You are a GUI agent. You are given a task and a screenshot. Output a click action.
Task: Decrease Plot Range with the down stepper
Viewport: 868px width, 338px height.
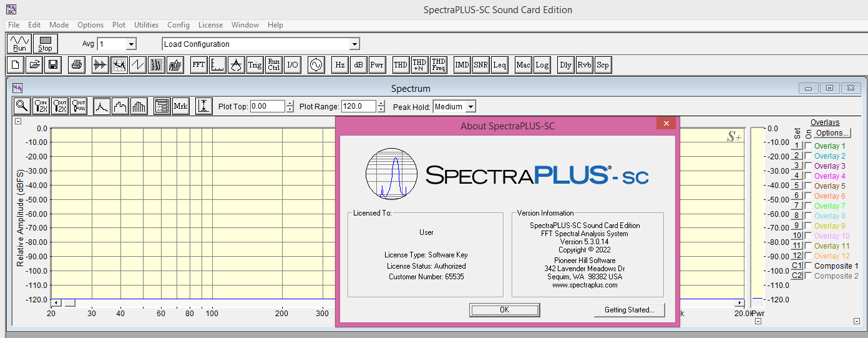381,109
